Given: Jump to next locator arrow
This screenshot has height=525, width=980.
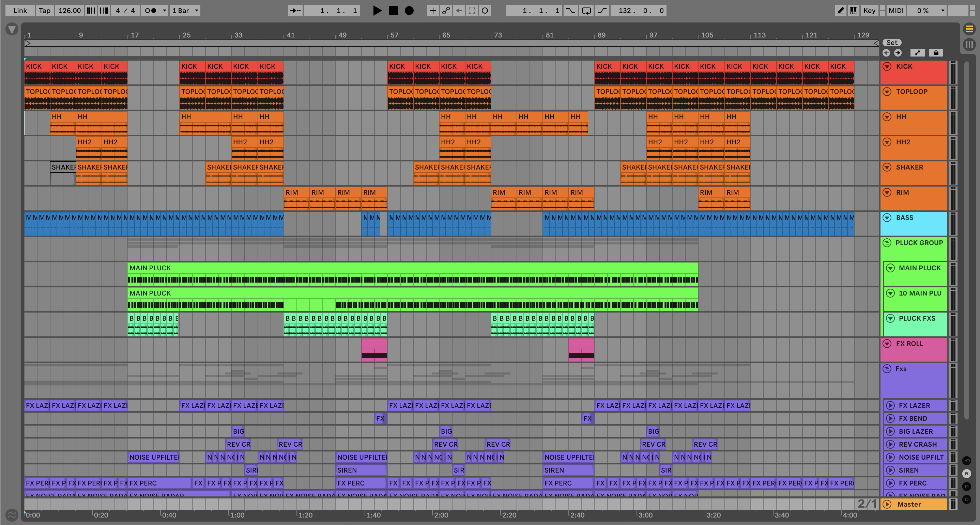Looking at the screenshot, I should [898, 53].
